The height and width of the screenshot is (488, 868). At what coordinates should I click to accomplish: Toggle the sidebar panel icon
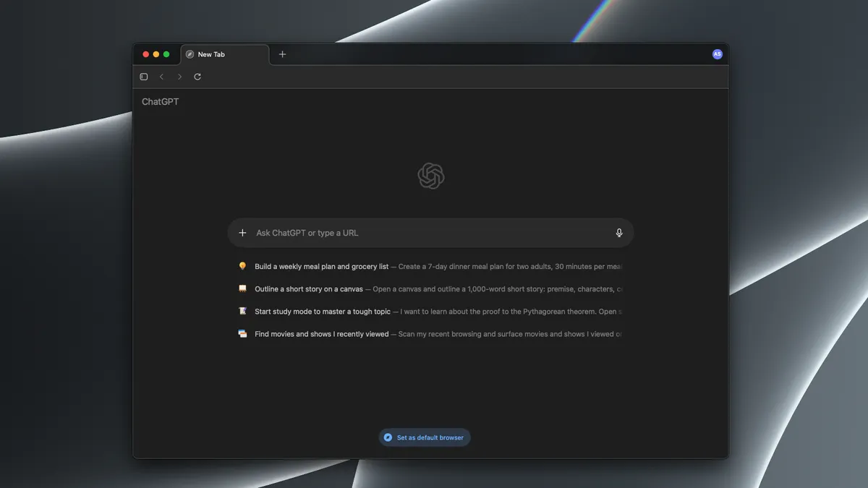coord(144,77)
